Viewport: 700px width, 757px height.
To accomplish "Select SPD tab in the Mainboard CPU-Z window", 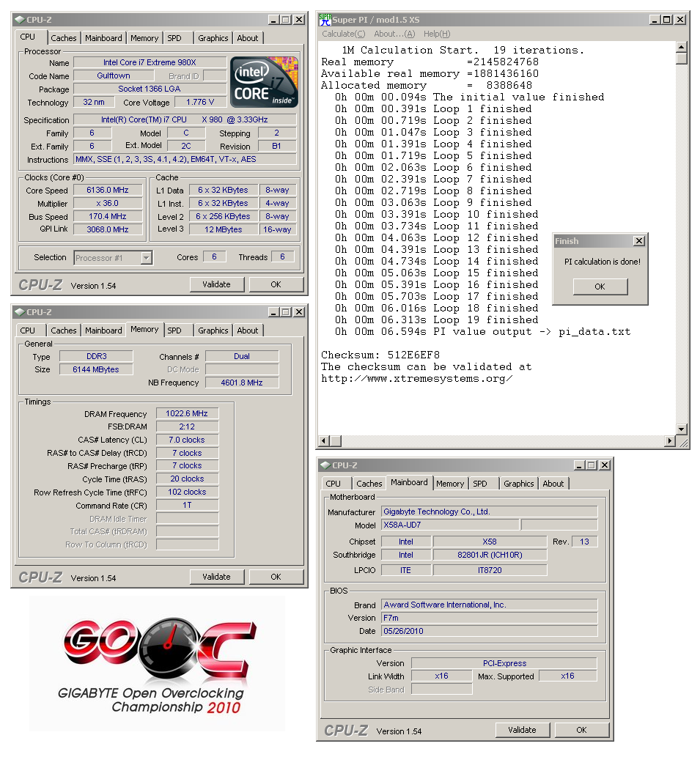I will point(480,484).
